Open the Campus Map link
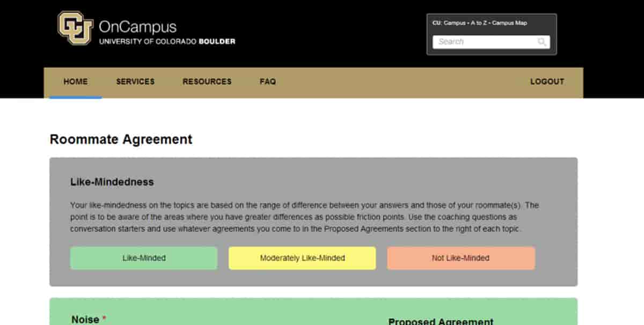 509,23
